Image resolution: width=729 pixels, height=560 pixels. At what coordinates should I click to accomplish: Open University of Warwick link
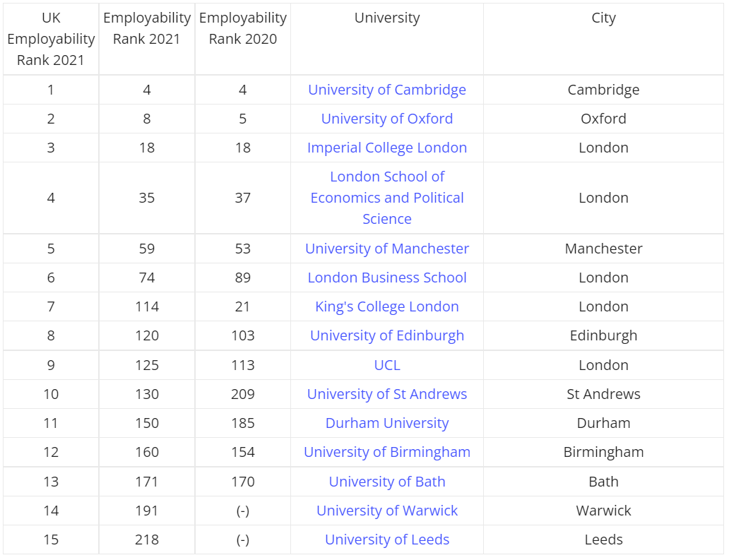[386, 511]
